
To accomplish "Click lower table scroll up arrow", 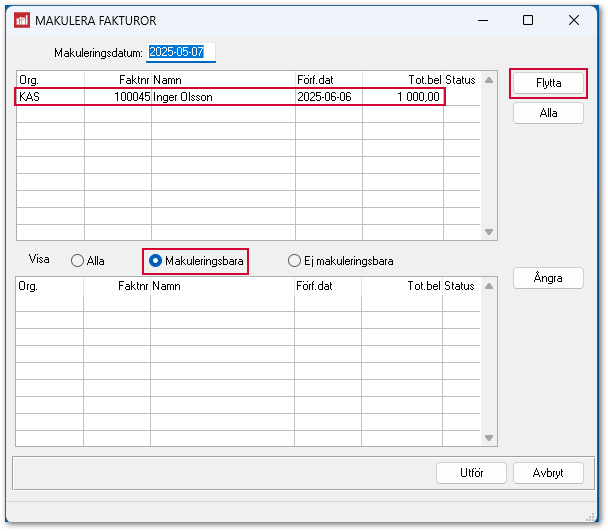I will [489, 286].
